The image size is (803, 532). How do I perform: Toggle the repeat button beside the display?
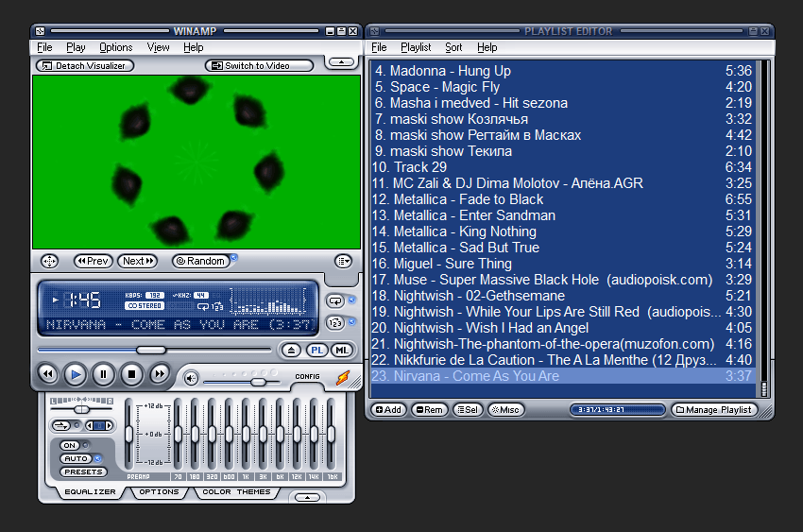pyautogui.click(x=335, y=301)
